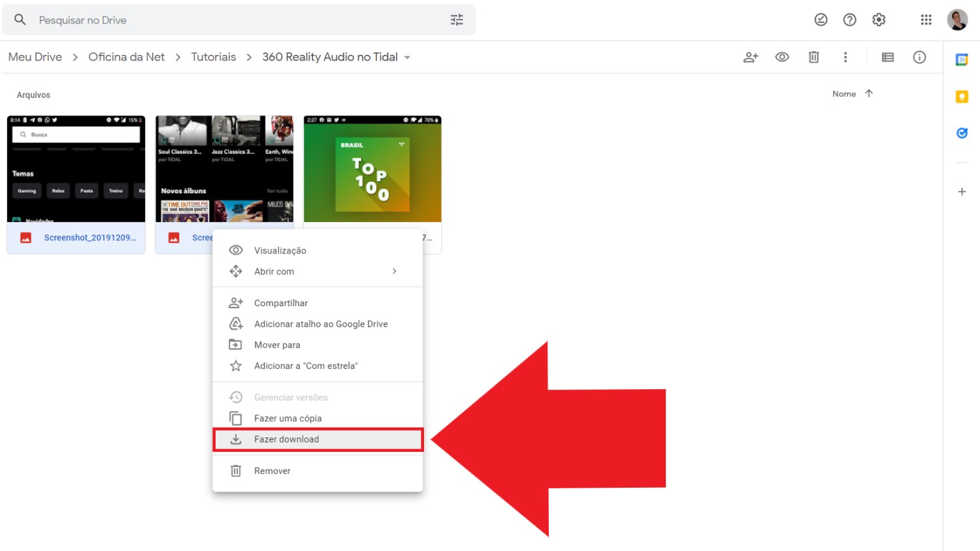Choose Adicionar atalho ao Google Drive
Image resolution: width=980 pixels, height=551 pixels.
(x=318, y=324)
